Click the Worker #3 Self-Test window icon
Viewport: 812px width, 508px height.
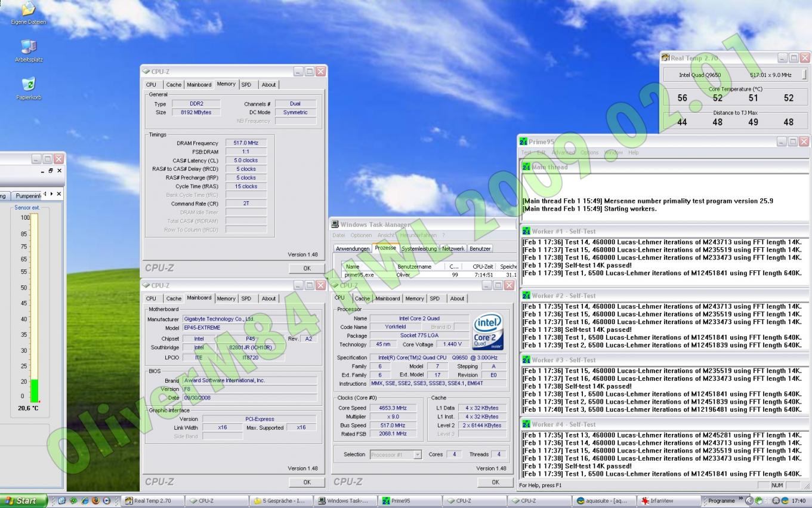pos(526,360)
